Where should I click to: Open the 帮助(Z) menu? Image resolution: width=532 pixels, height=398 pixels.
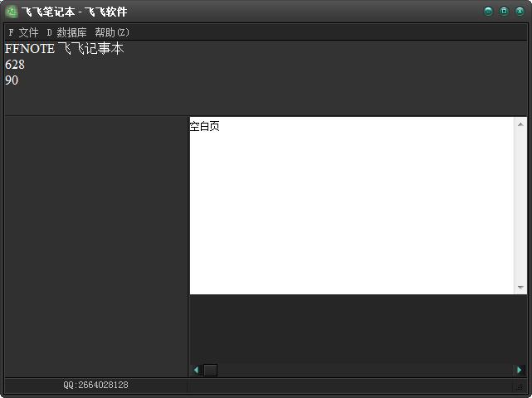(111, 32)
